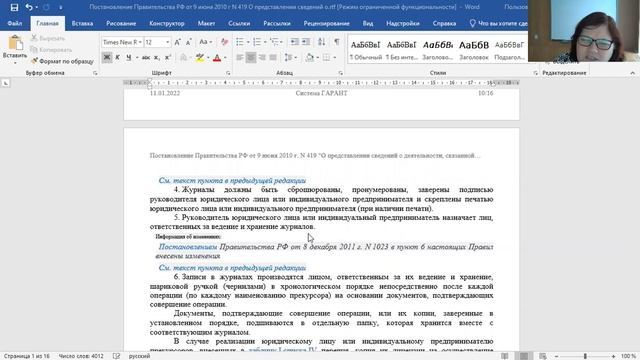Align text to the left
The height and width of the screenshot is (360, 640).
click(x=240, y=58)
